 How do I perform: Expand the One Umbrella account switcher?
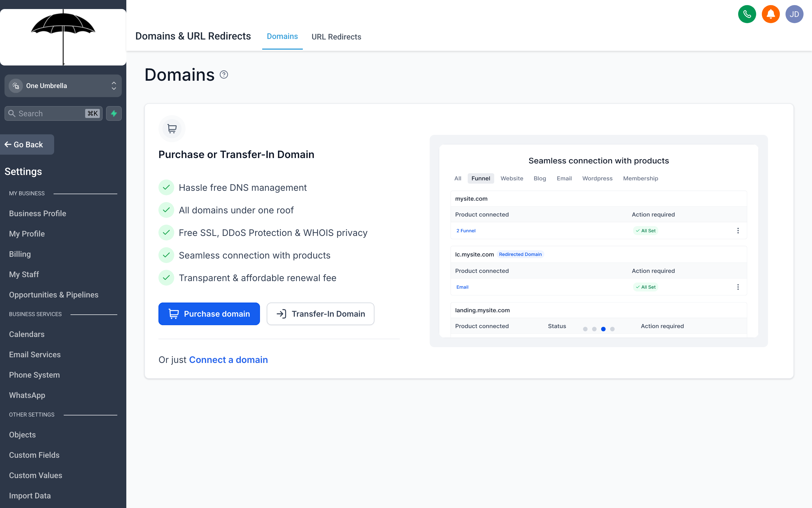tap(63, 86)
